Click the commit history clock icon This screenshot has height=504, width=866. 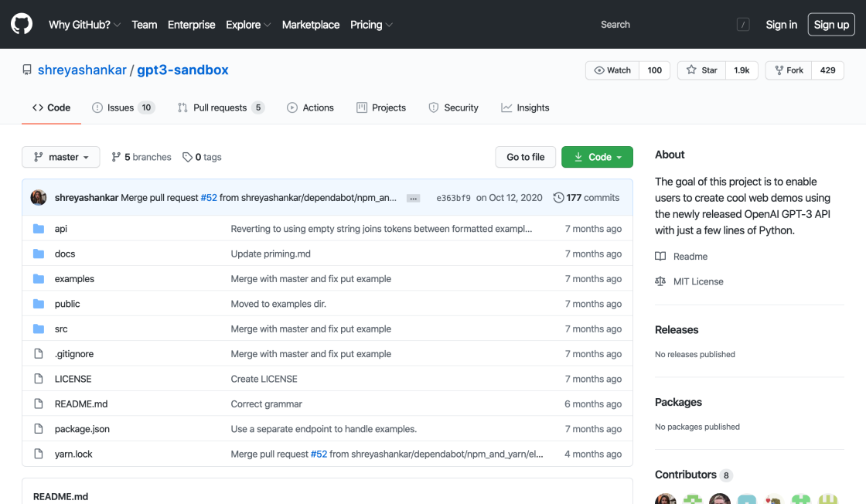(558, 198)
